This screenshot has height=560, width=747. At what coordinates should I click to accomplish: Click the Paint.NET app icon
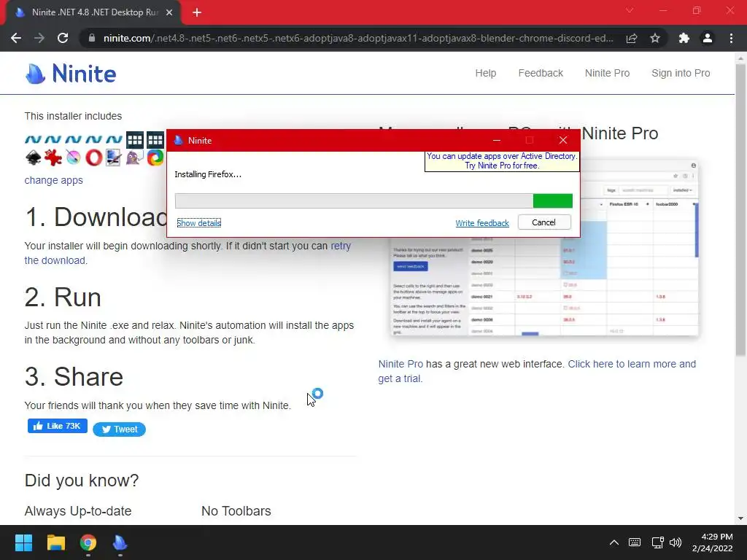(x=115, y=157)
